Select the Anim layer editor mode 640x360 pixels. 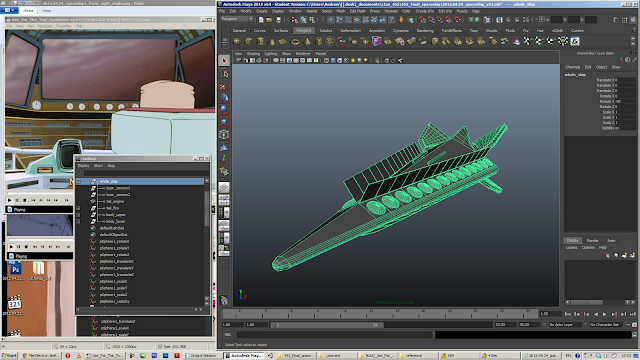(611, 240)
